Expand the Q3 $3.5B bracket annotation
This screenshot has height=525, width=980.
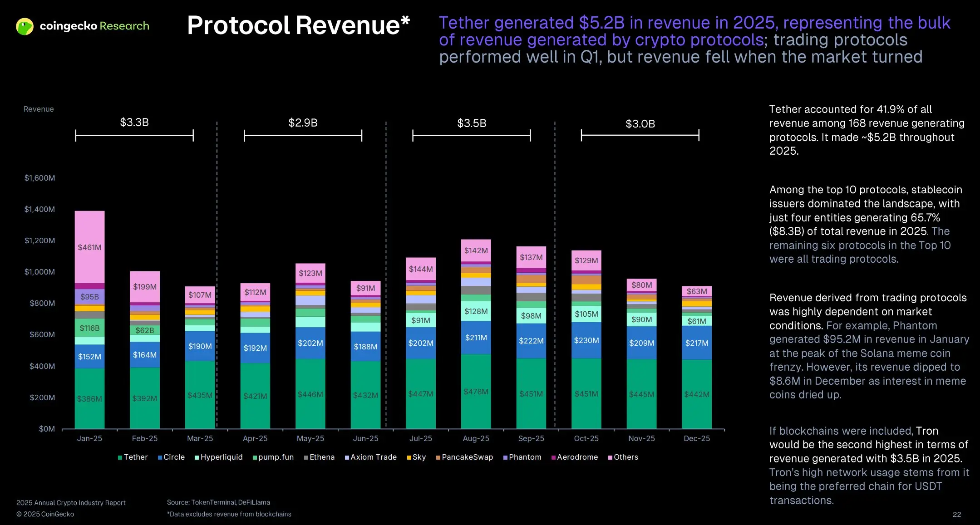coord(471,123)
